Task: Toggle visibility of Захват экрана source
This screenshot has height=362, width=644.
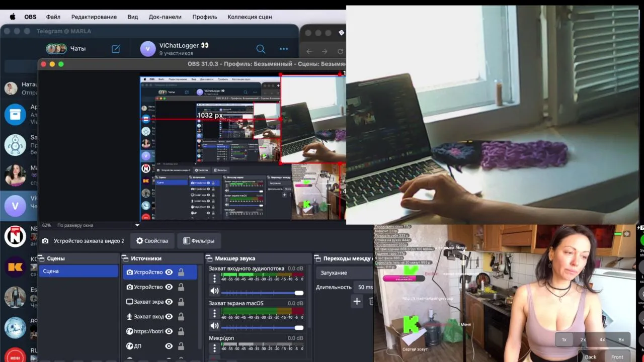Action: click(x=169, y=302)
